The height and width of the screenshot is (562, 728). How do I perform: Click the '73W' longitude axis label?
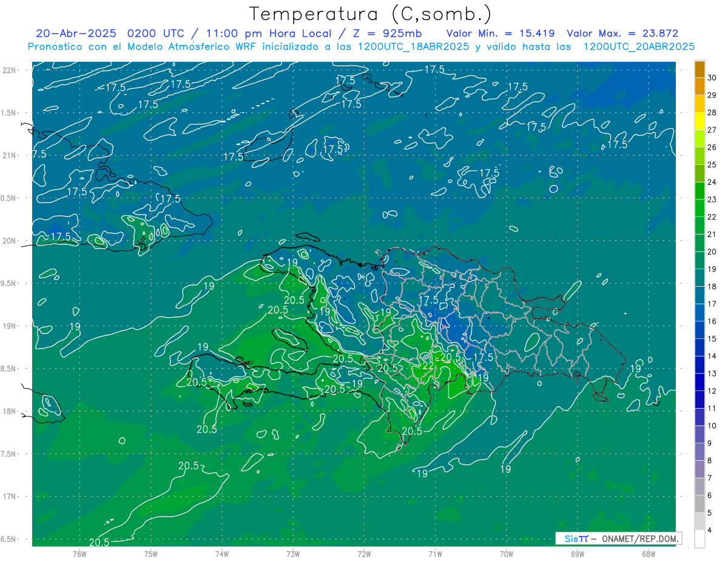(x=293, y=554)
